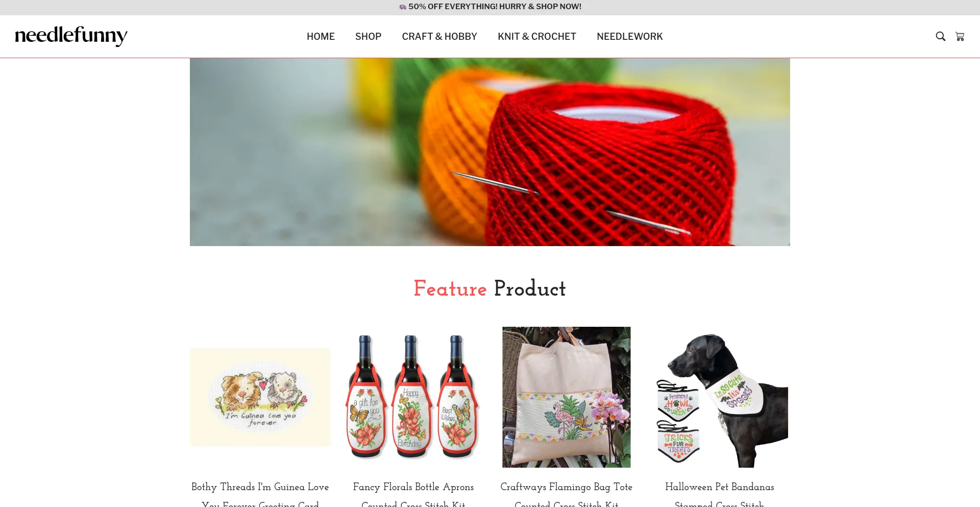The height and width of the screenshot is (507, 980).
Task: Open the search magnifier icon
Action: (x=940, y=36)
